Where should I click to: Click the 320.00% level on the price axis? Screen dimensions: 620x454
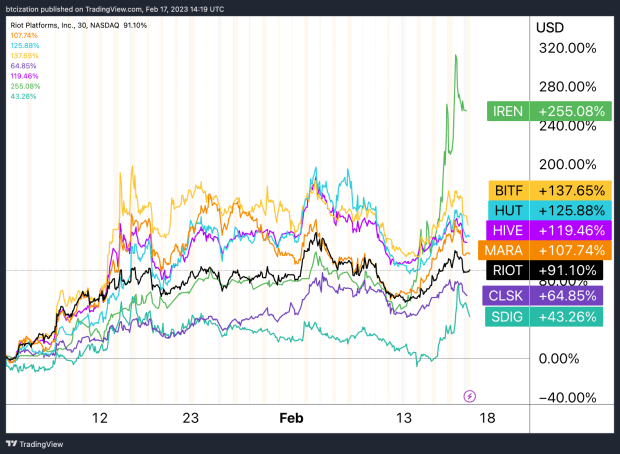[x=566, y=48]
